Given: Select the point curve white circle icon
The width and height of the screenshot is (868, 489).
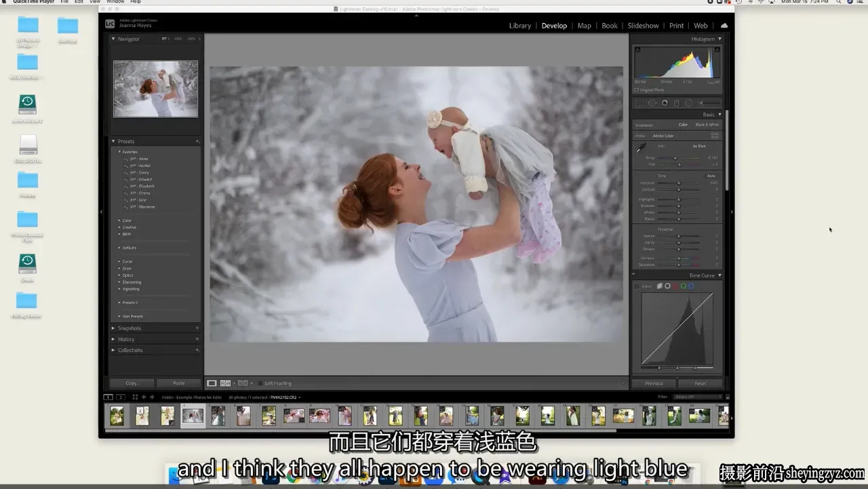Looking at the screenshot, I should pyautogui.click(x=667, y=286).
